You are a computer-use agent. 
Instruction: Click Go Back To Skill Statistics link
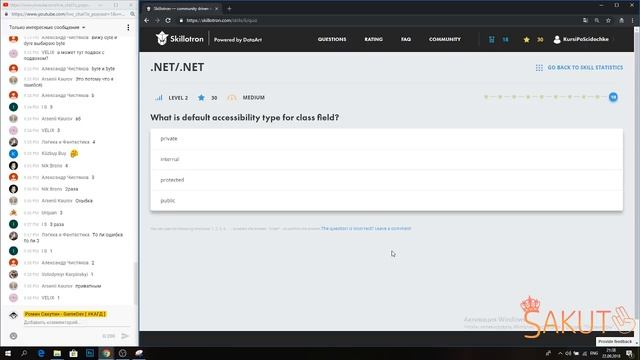585,67
